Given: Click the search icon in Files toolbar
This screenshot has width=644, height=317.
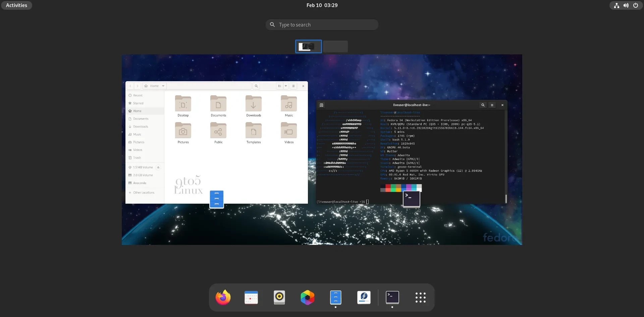Looking at the screenshot, I should [x=256, y=86].
